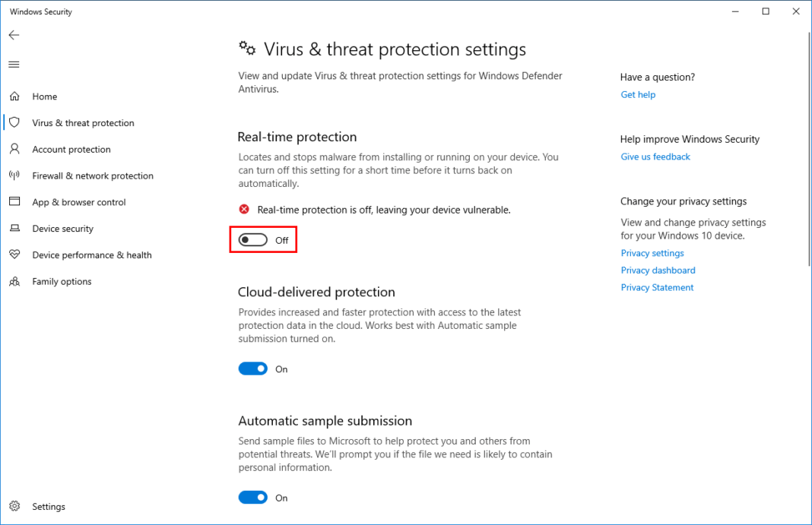Screen dimensions: 812x525
Task: Click the Account protection person icon
Action: click(15, 149)
